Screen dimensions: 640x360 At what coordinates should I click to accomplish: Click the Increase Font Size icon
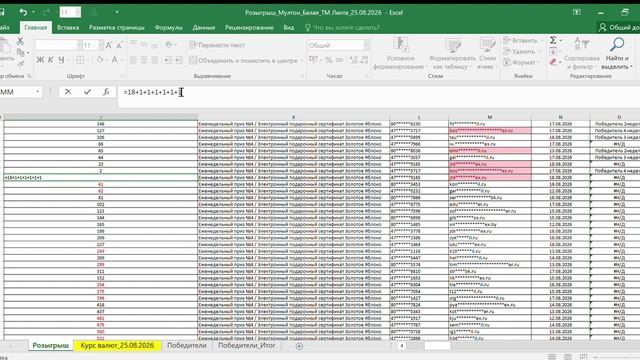109,45
